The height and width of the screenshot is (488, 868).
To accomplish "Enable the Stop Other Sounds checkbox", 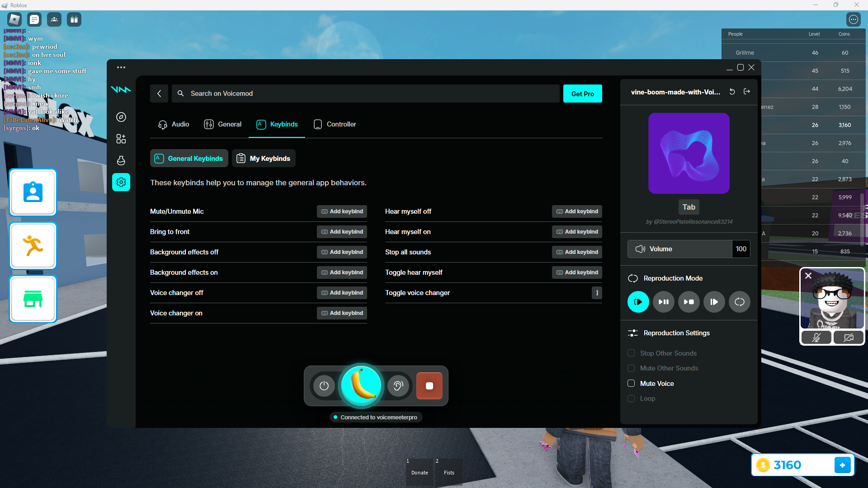I will [x=631, y=353].
